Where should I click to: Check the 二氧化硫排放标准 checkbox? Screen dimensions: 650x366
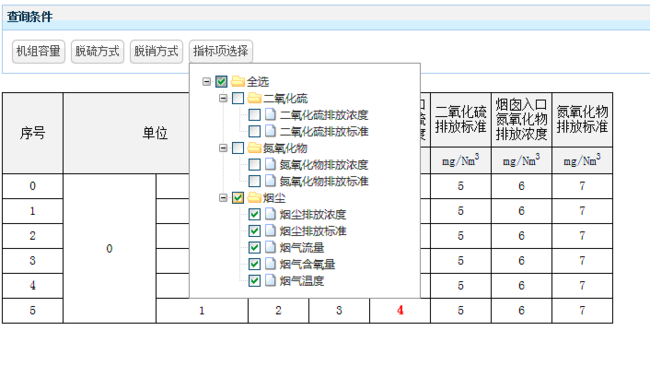[255, 131]
